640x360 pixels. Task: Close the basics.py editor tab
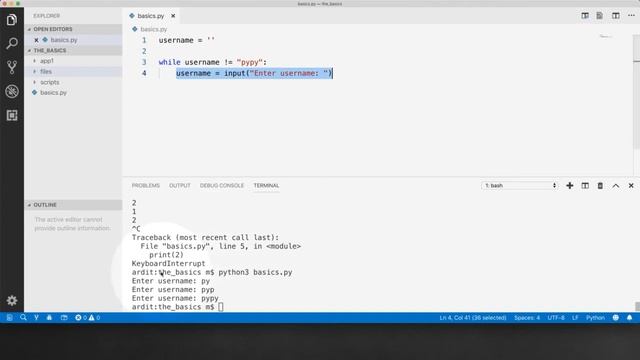pyautogui.click(x=173, y=16)
